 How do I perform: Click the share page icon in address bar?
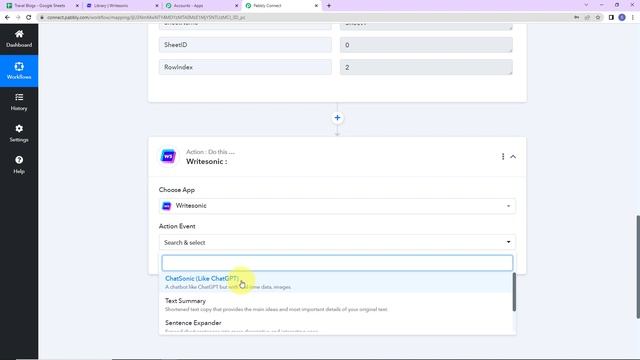click(587, 18)
